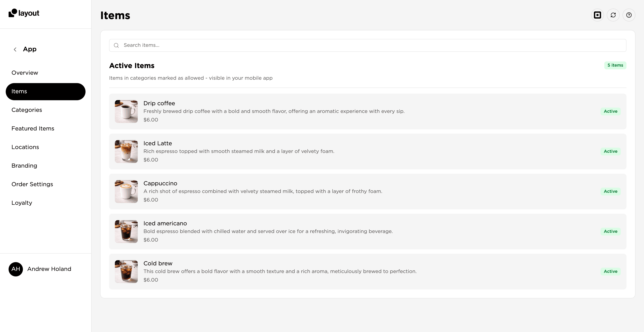Toggle the Active badge on Cold brew
644x332 pixels.
(611, 271)
